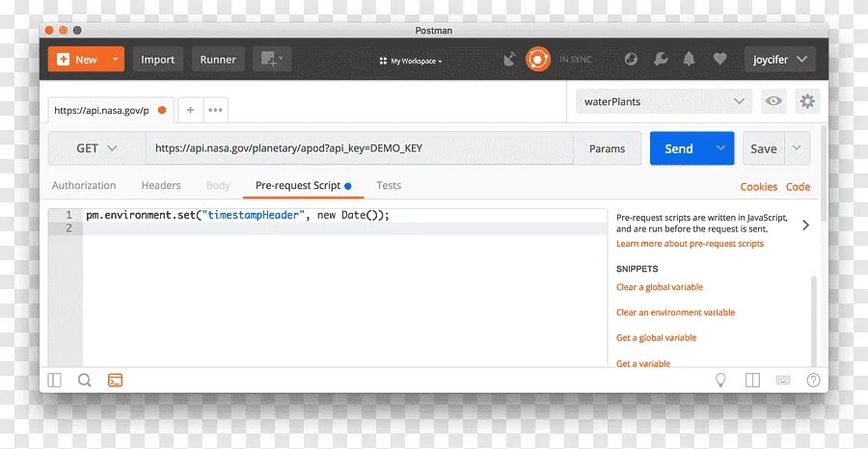The image size is (868, 449).
Task: Open the GET method dropdown
Action: point(96,148)
